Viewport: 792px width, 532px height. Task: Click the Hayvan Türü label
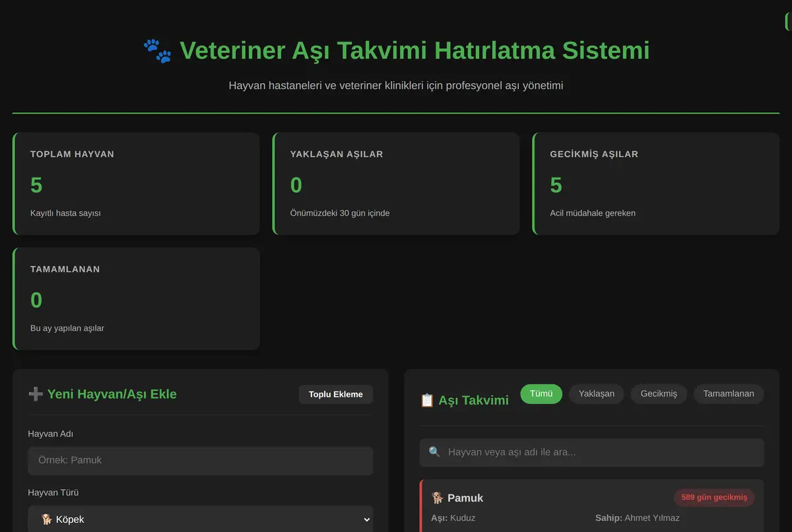tap(53, 492)
